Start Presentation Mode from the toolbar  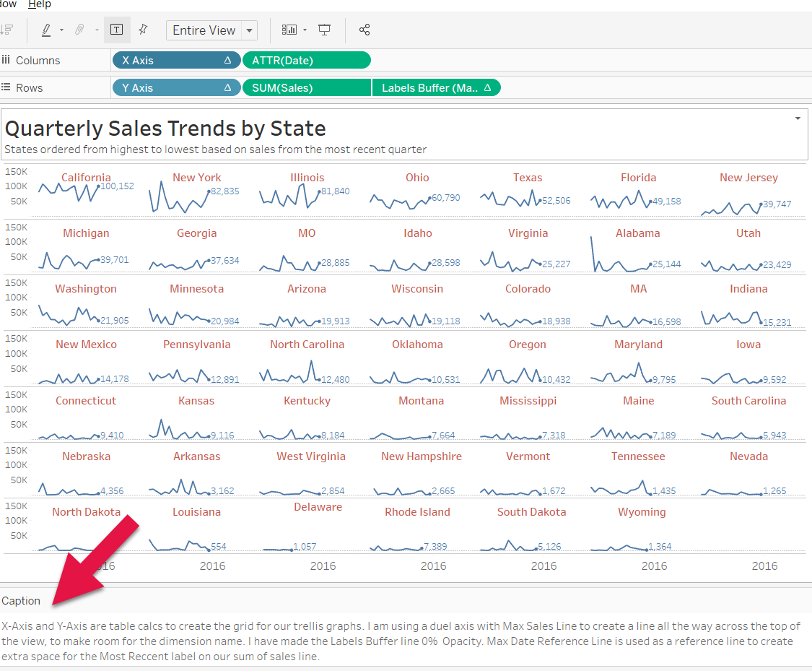pyautogui.click(x=325, y=30)
